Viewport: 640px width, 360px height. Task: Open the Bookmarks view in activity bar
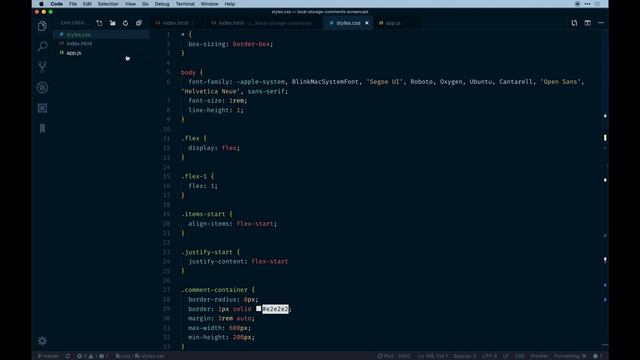[42, 128]
